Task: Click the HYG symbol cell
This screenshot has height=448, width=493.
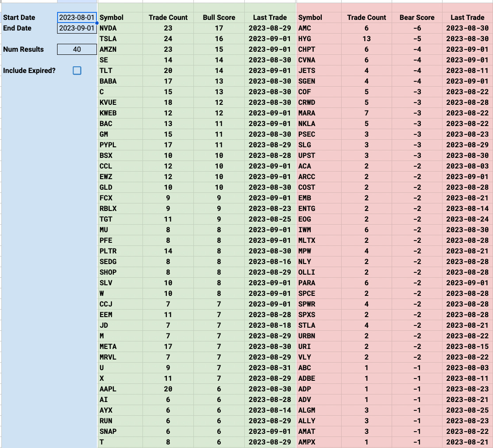Action: click(319, 38)
